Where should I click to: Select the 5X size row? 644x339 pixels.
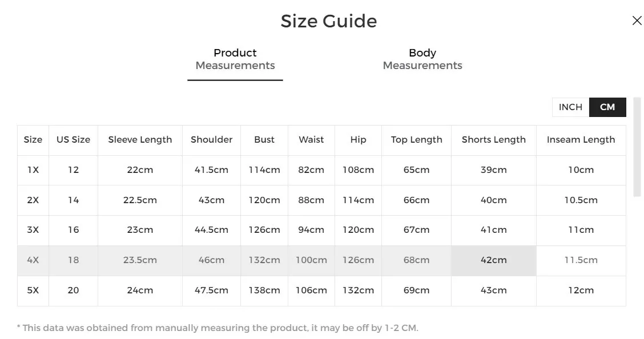[33, 290]
